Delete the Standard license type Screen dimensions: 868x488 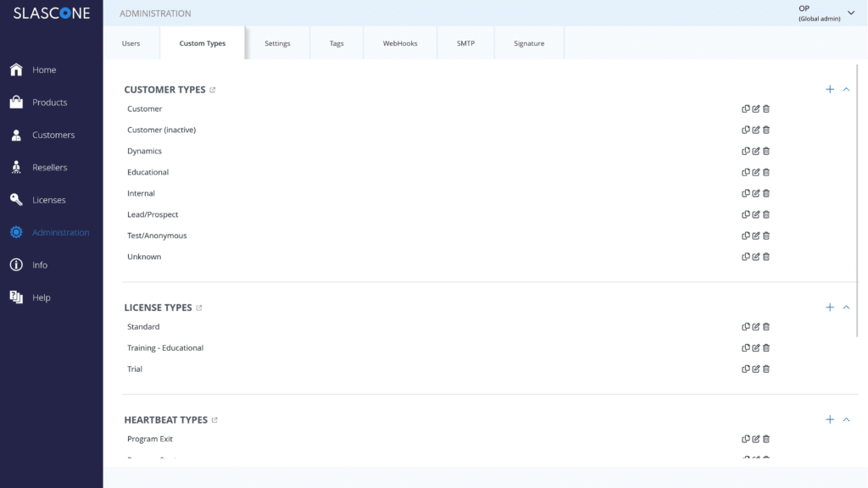[x=766, y=327]
